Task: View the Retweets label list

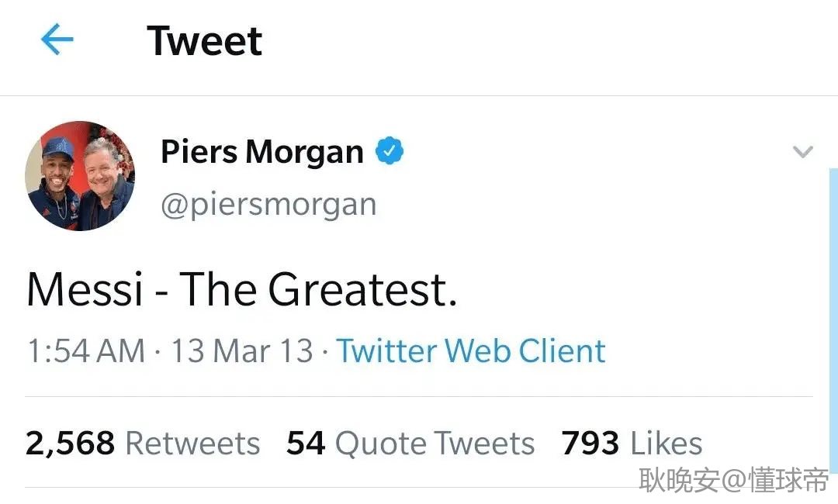Action: [x=192, y=444]
